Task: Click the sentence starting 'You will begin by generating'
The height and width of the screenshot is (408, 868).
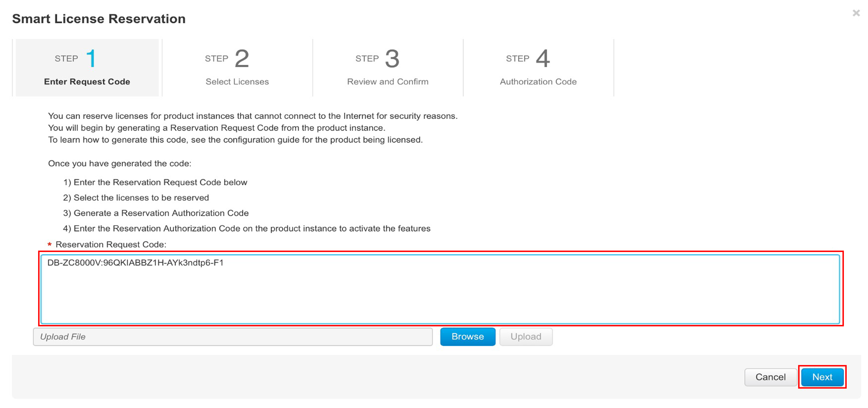Action: (217, 128)
